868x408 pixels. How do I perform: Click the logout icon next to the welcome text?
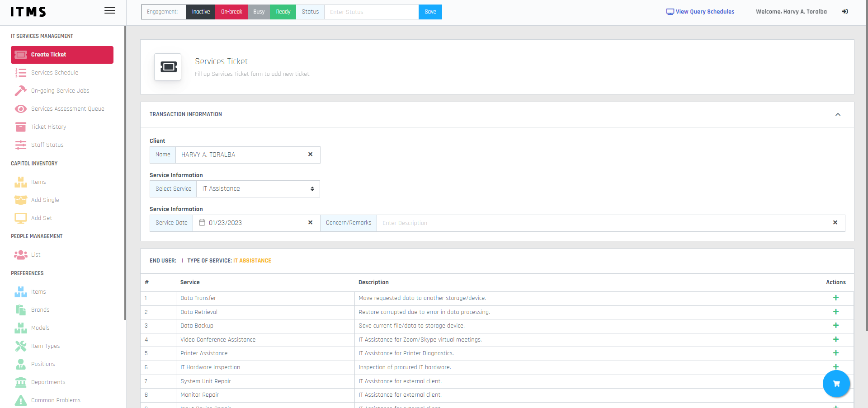click(844, 12)
